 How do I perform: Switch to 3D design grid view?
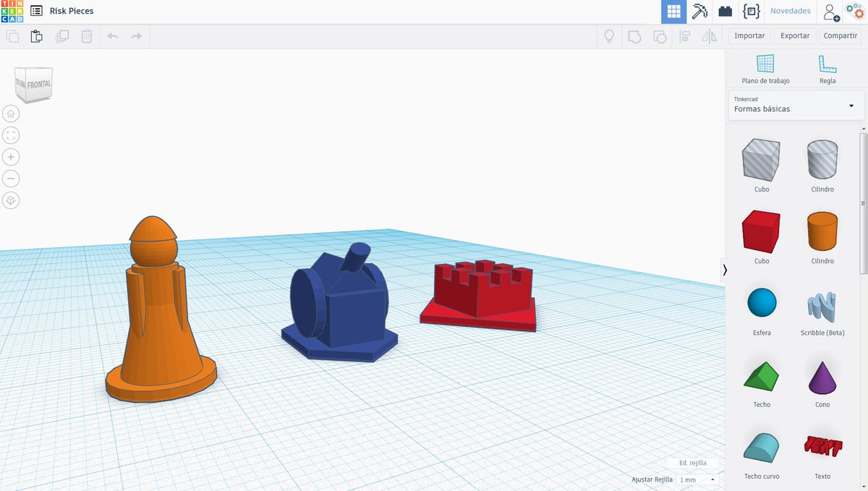[673, 12]
